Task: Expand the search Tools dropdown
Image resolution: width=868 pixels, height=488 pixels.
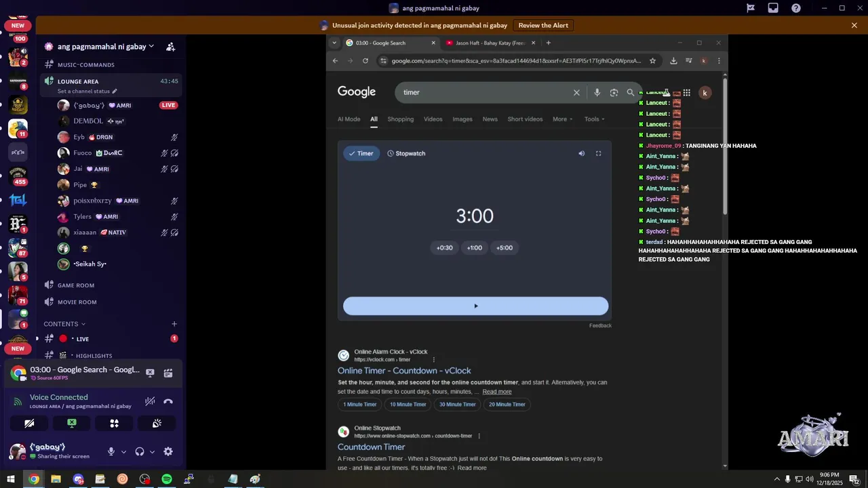Action: (x=594, y=119)
